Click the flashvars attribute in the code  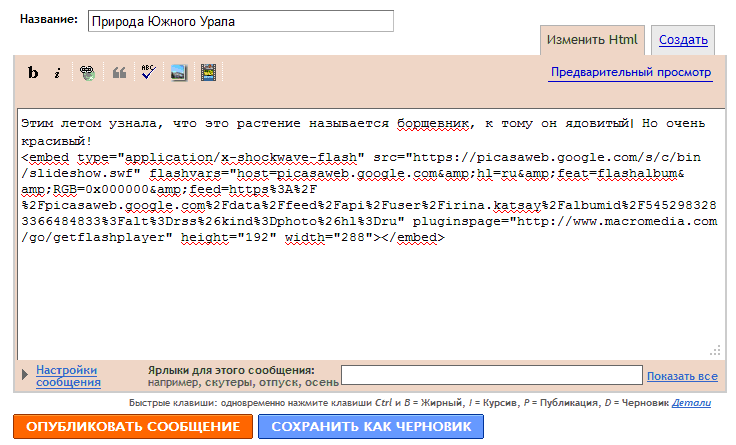pos(185,174)
